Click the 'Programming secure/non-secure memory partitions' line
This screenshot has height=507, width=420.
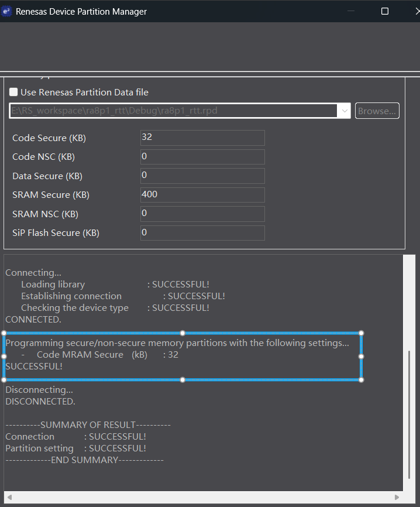point(177,342)
